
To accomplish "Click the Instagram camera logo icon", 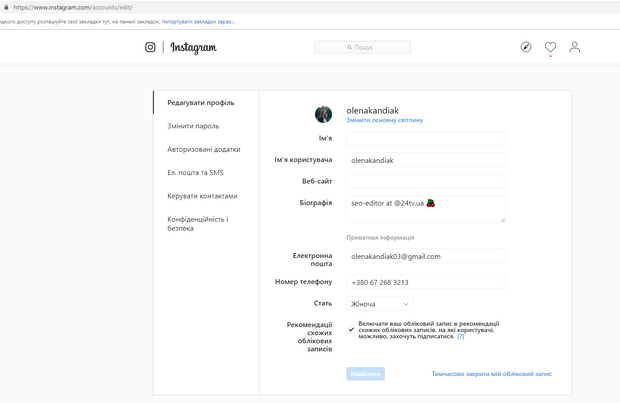I will [x=150, y=47].
